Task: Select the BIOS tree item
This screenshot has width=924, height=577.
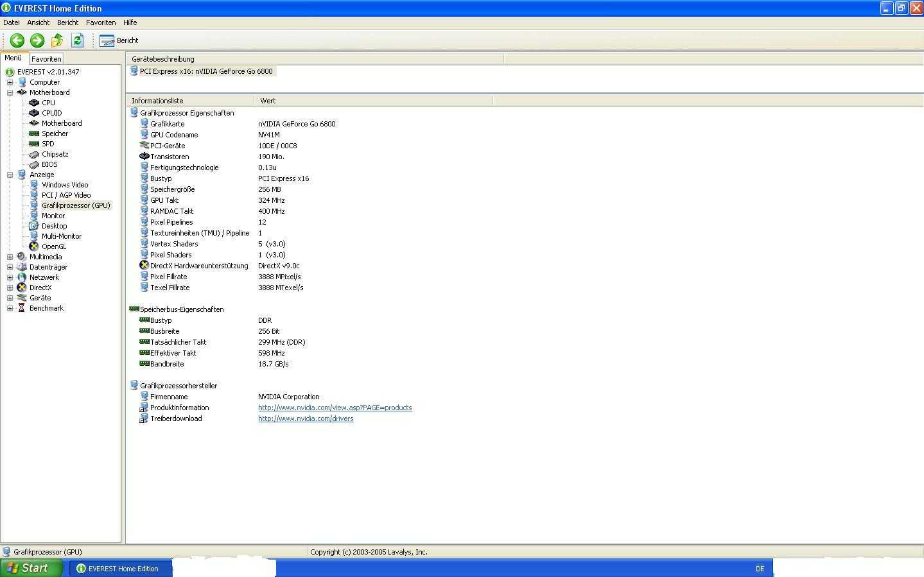Action: pyautogui.click(x=49, y=164)
